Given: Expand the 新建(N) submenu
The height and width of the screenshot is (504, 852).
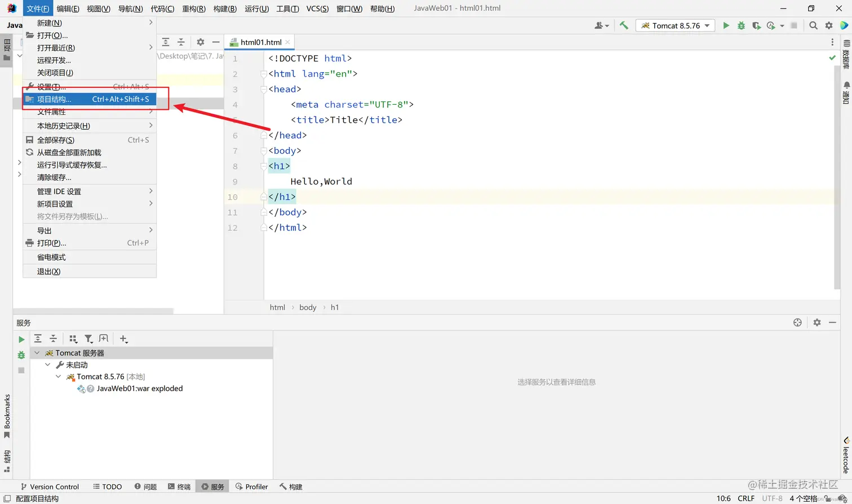Looking at the screenshot, I should 90,23.
